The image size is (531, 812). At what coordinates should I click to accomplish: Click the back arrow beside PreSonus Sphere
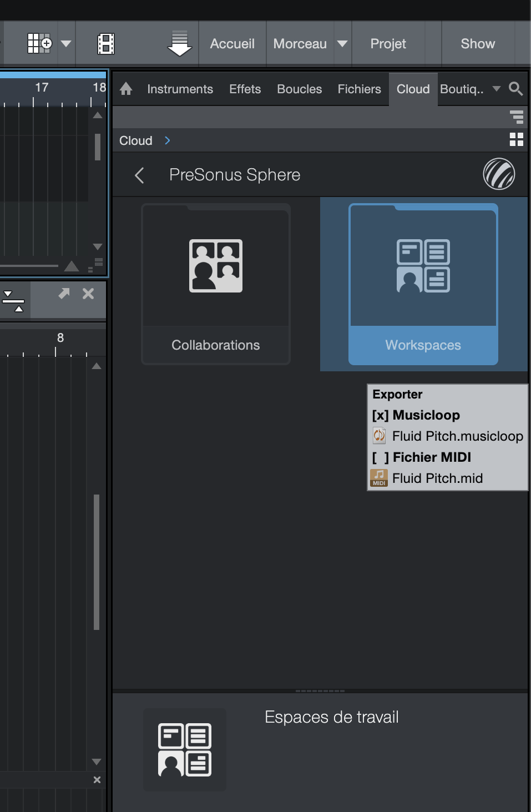point(139,174)
